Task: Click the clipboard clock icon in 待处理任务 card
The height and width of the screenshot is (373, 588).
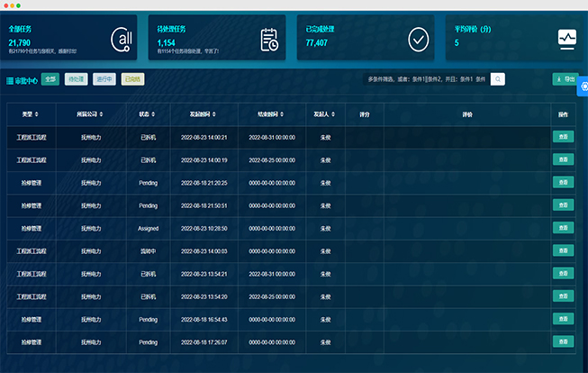Action: (x=268, y=39)
